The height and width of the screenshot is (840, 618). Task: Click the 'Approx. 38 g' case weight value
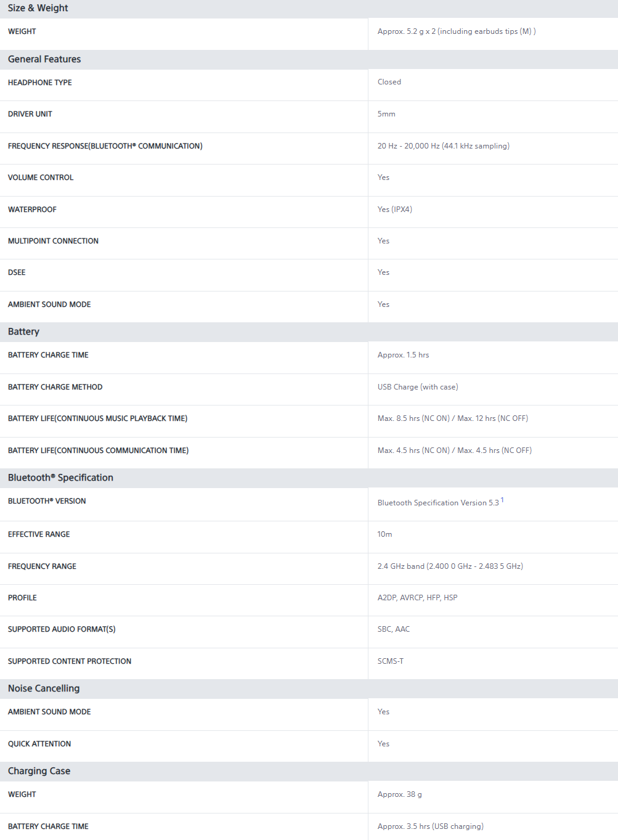coord(400,794)
